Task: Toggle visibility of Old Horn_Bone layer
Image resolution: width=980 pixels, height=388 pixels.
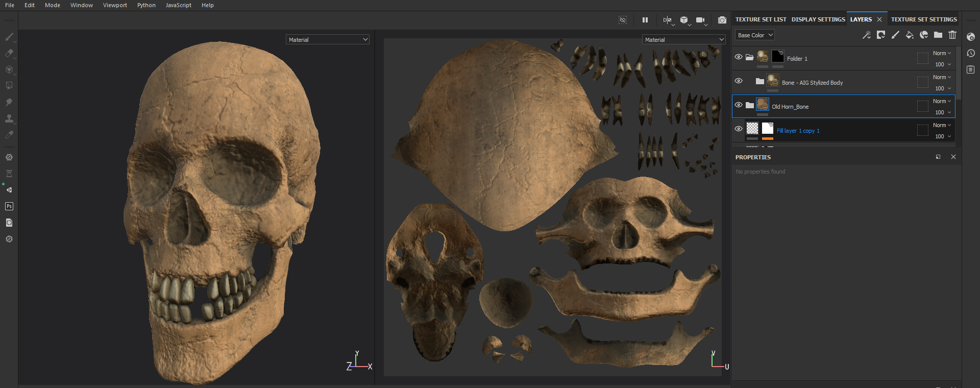Action: pos(739,105)
